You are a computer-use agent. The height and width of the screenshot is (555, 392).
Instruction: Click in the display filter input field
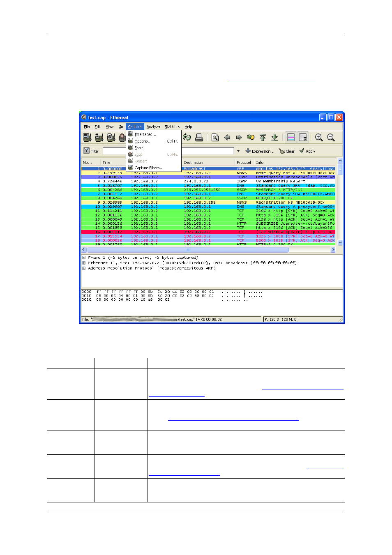(168, 151)
